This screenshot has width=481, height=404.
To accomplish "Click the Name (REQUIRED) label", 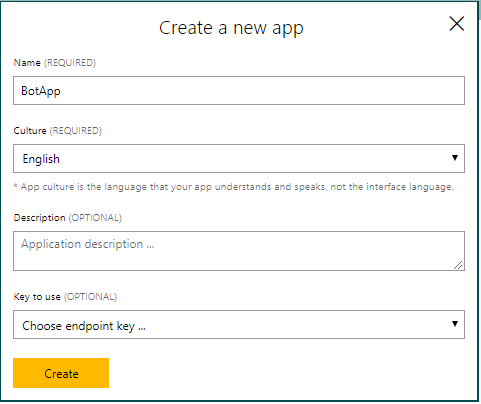I will [x=55, y=63].
